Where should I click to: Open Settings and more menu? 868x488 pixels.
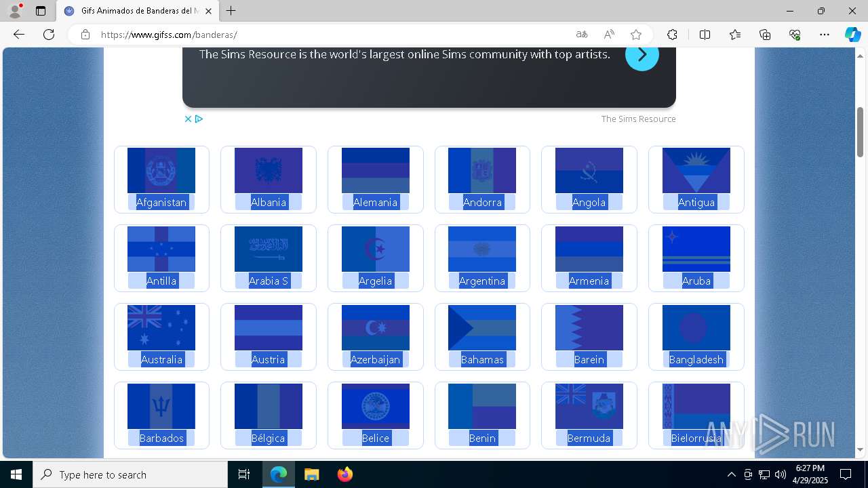825,35
